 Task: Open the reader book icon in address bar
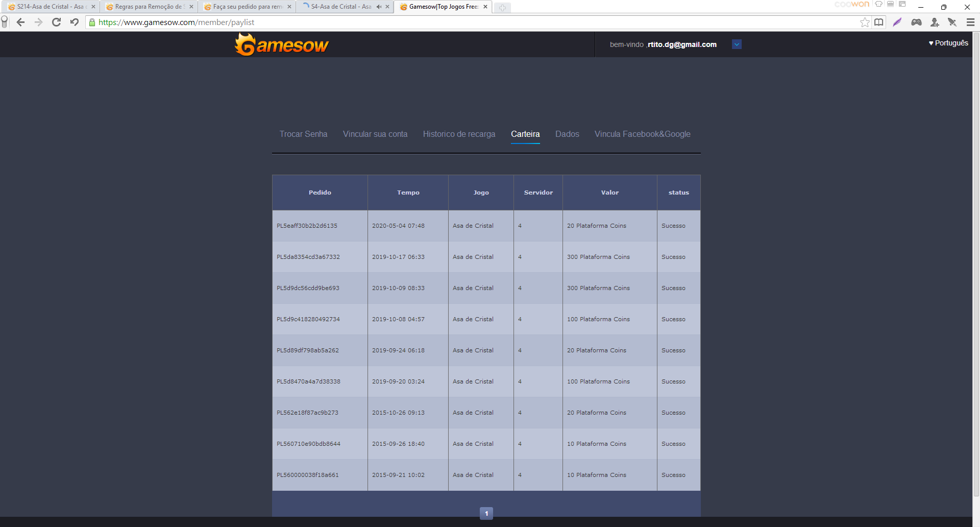879,22
